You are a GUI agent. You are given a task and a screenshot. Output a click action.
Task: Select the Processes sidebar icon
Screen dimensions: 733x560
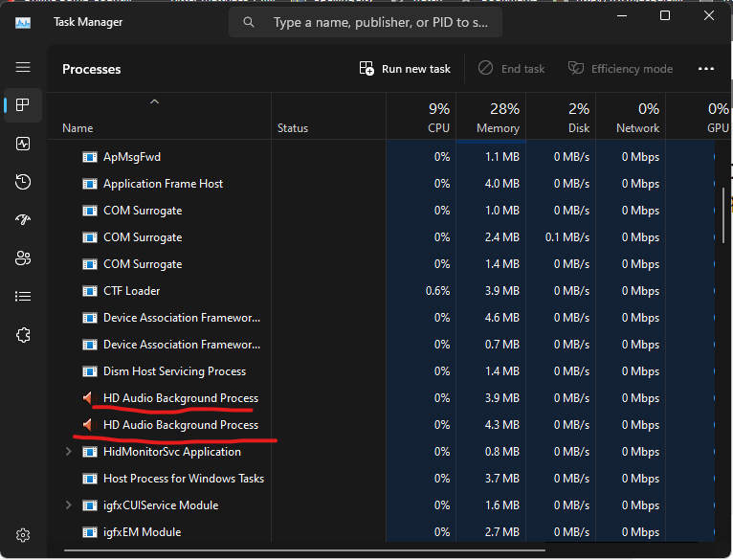point(23,104)
